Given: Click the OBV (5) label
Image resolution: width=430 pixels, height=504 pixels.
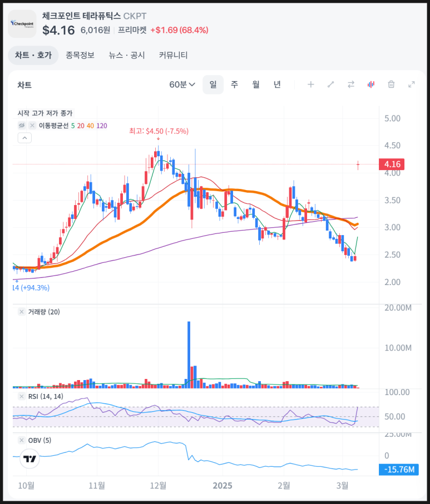Looking at the screenshot, I should click(39, 440).
